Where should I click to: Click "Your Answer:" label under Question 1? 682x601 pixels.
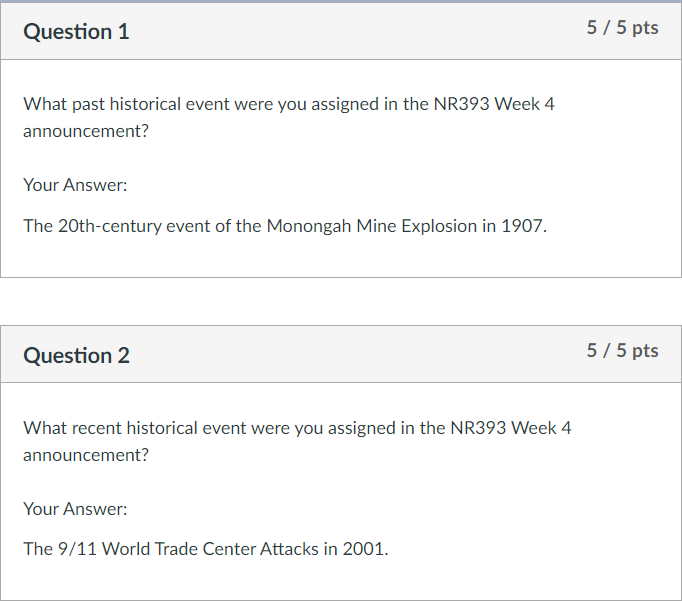(75, 185)
